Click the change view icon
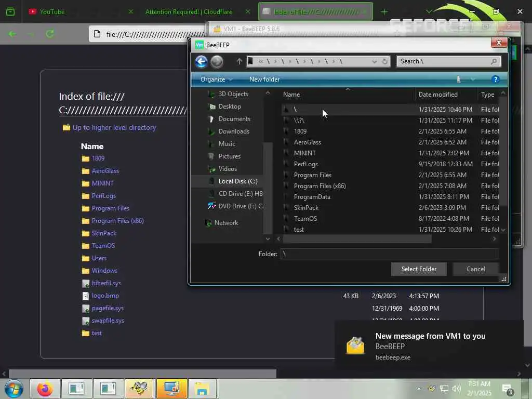This screenshot has height=399, width=532. coord(458,79)
